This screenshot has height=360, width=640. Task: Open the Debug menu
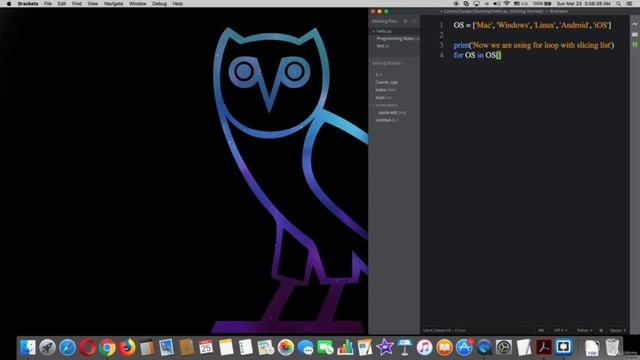pos(159,4)
